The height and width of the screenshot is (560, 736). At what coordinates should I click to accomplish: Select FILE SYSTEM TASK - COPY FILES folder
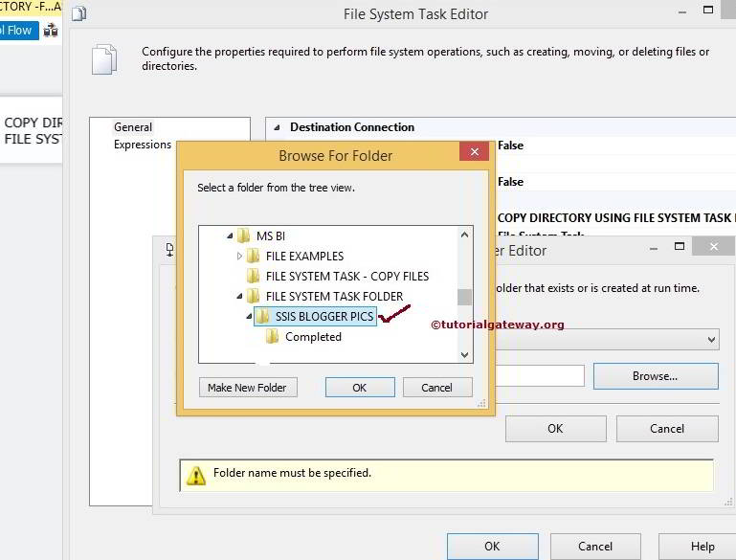(x=347, y=276)
